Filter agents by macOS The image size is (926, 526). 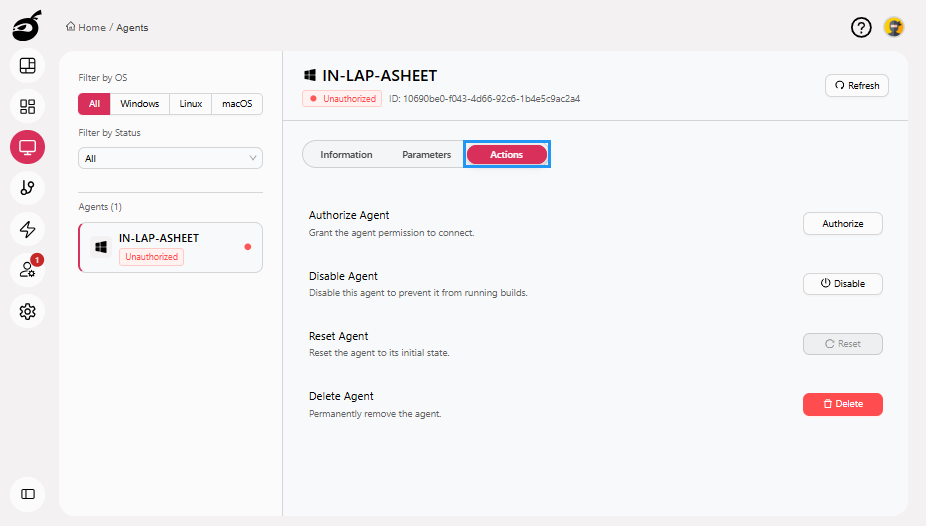237,104
